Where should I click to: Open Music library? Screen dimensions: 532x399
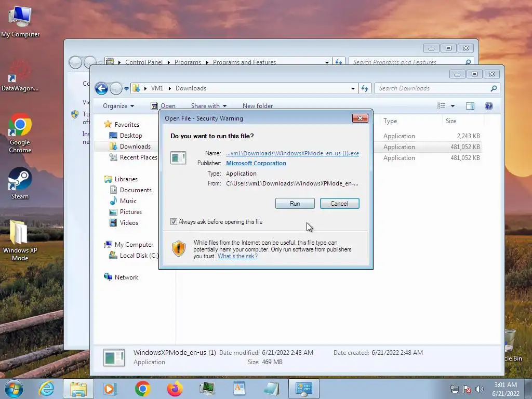128,201
